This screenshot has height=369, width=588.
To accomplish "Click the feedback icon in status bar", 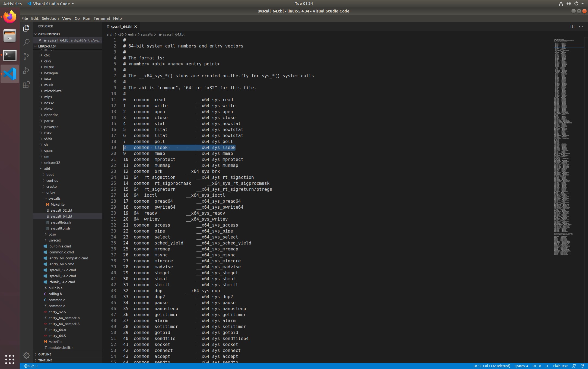I will pos(574,366).
